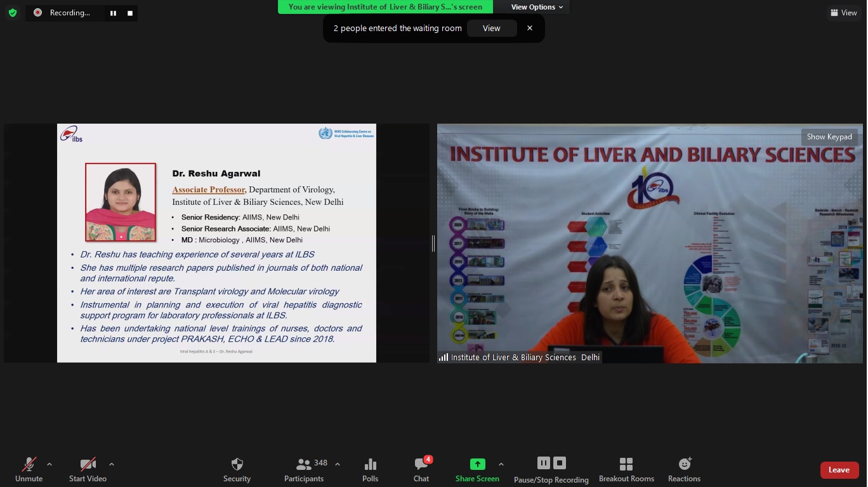Screen dimensions: 868x487
Task: Click the green 'You are viewing' screen banner
Action: click(385, 7)
